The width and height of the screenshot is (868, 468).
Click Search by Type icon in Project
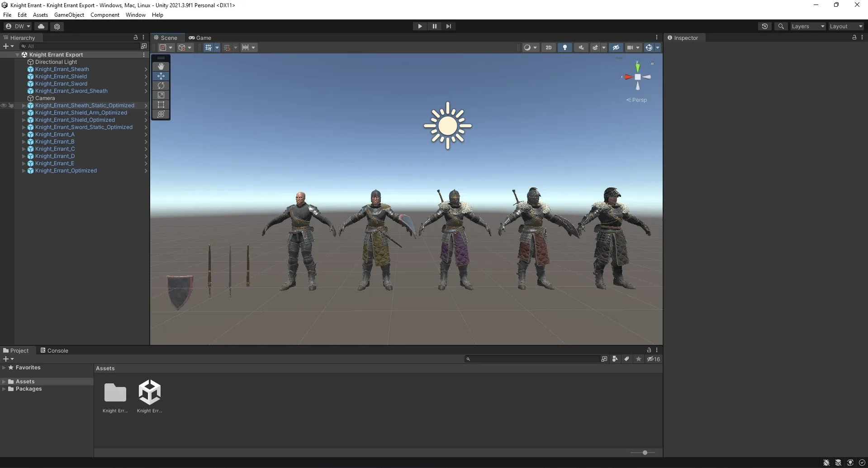coord(615,359)
